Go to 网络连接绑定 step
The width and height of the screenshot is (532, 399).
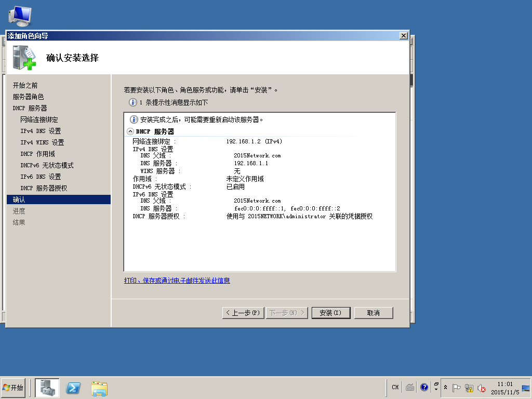39,119
